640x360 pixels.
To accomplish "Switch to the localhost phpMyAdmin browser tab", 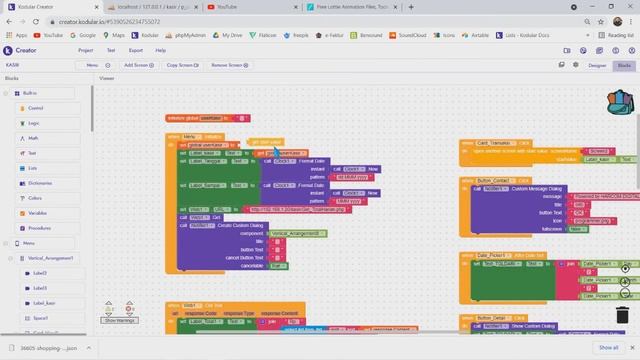I will [153, 7].
